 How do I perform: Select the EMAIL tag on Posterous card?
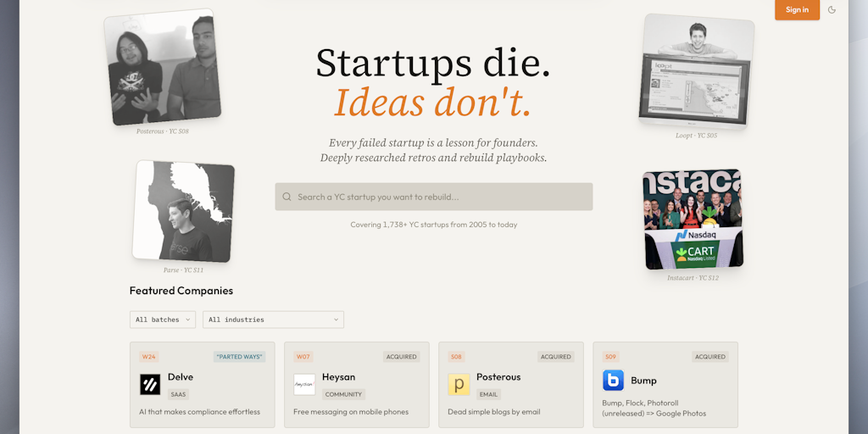(x=488, y=394)
